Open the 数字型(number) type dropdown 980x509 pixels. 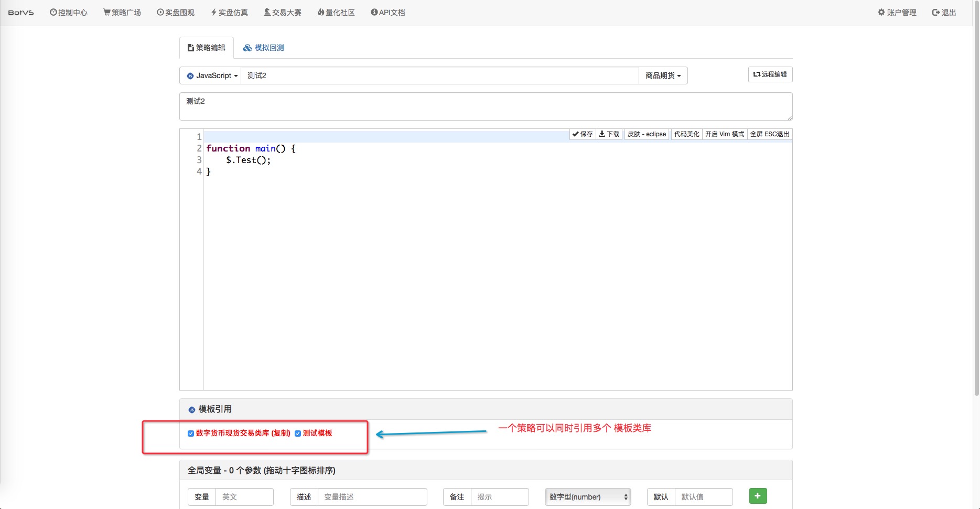(588, 497)
